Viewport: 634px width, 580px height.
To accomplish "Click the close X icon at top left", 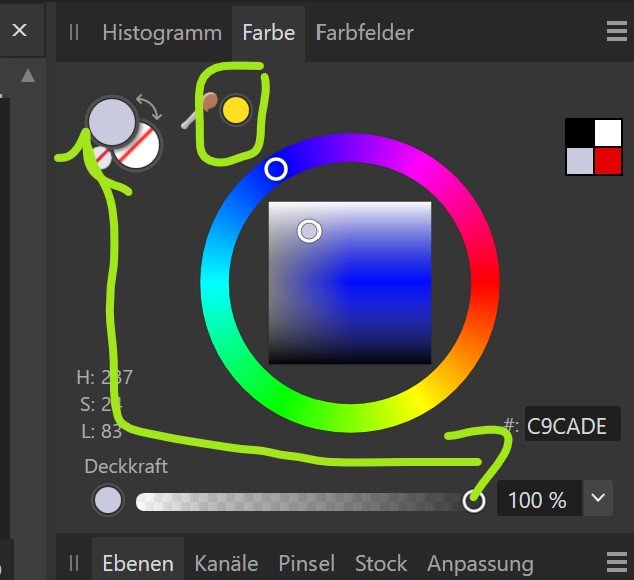I will point(19,30).
